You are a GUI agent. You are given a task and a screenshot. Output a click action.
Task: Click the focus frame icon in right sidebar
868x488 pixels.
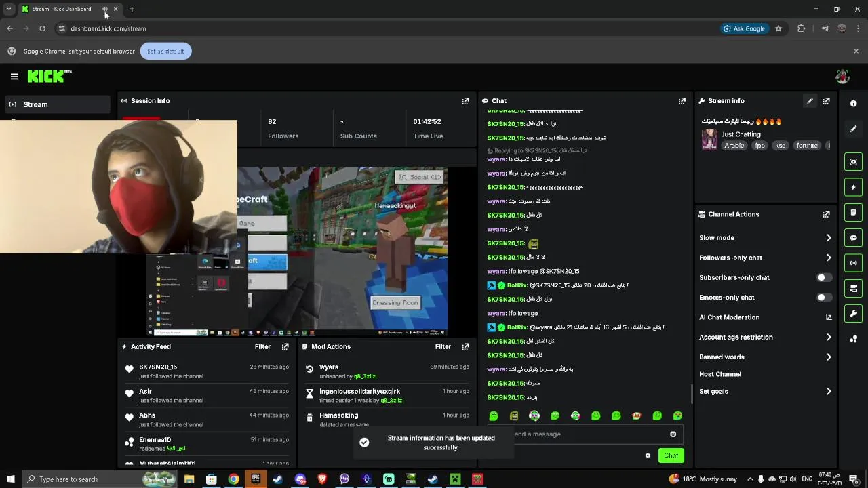[853, 161]
